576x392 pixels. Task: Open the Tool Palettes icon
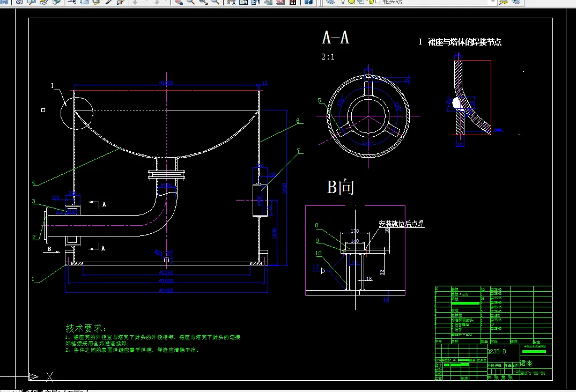256,2
